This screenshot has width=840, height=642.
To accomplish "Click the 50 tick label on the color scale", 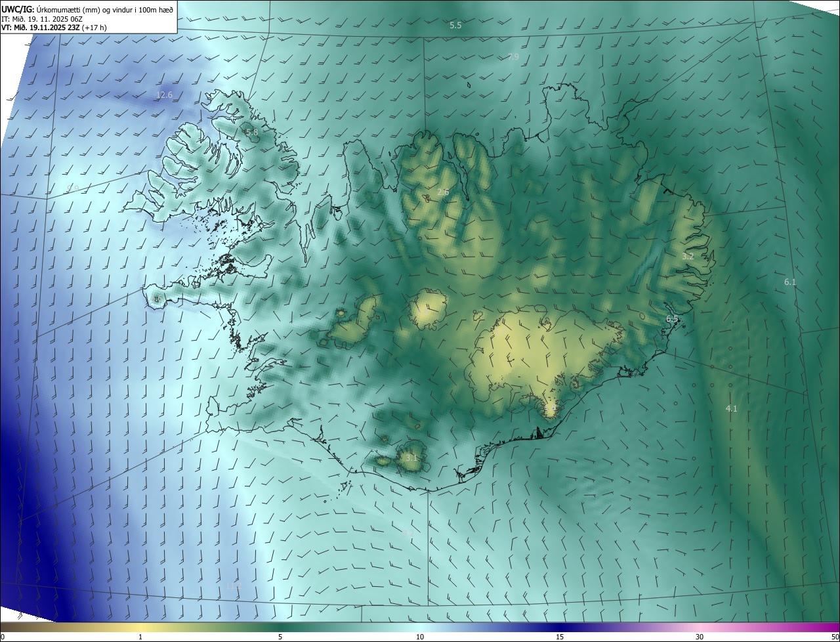I will [835, 637].
